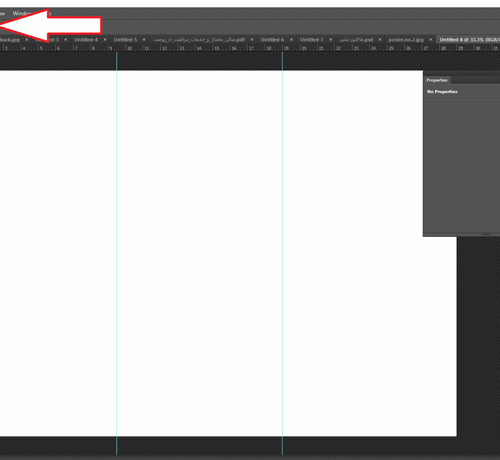Viewport: 500px width, 460px height.
Task: Close the back.jpg document tab
Action: [x=27, y=39]
